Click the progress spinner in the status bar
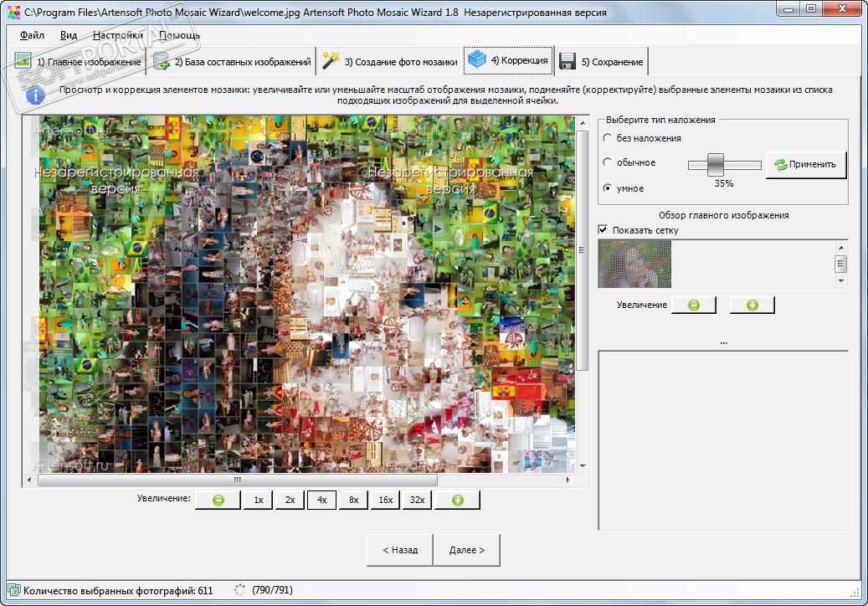Image resolution: width=868 pixels, height=606 pixels. [x=239, y=590]
